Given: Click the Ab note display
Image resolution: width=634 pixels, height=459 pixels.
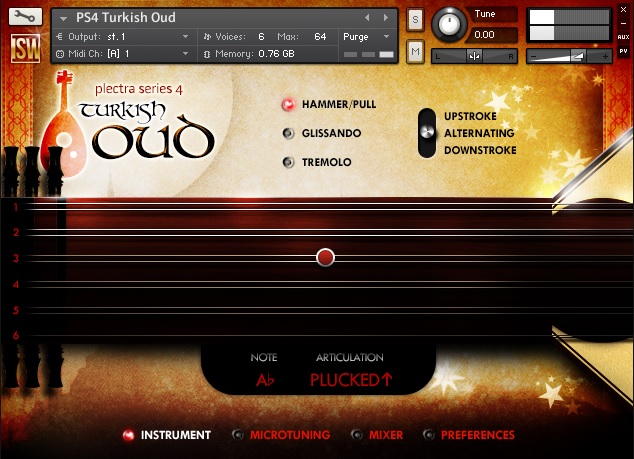Looking at the screenshot, I should click(265, 380).
